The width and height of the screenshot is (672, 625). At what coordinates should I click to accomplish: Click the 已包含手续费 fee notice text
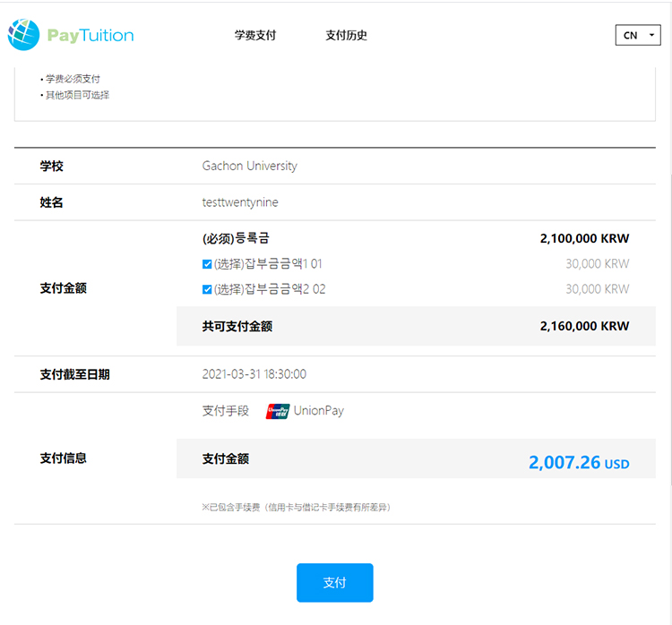[296, 507]
